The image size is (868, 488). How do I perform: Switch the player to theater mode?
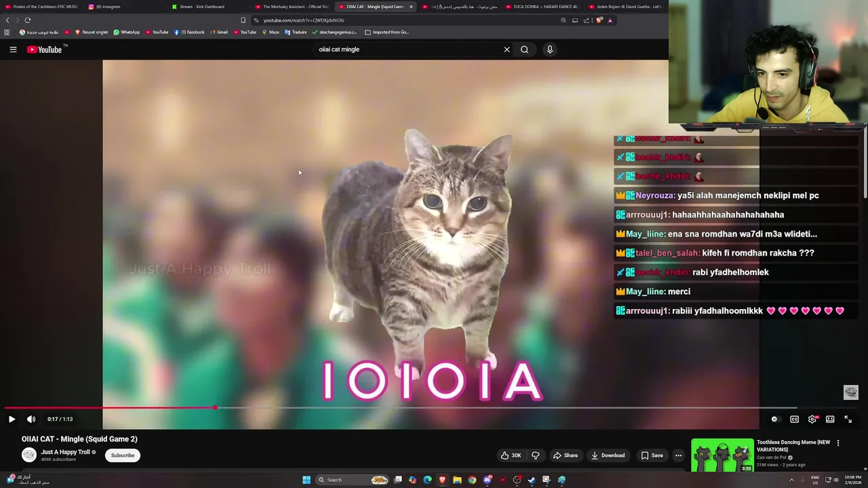(x=830, y=419)
